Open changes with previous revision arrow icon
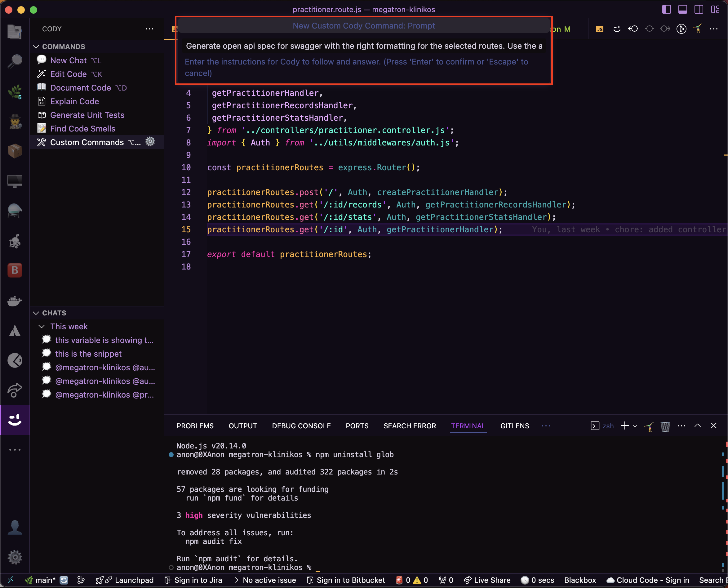The image size is (728, 588). click(x=633, y=29)
